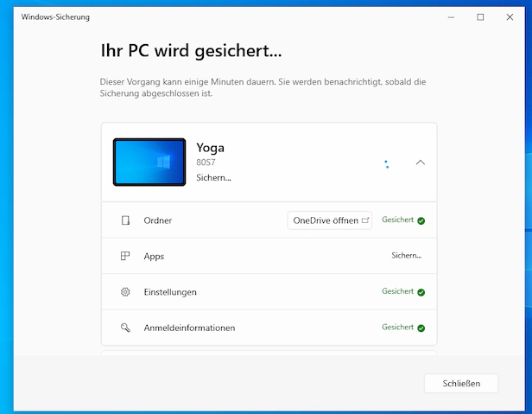Minimize the Windows-Sicherung window
532x414 pixels.
coord(451,17)
